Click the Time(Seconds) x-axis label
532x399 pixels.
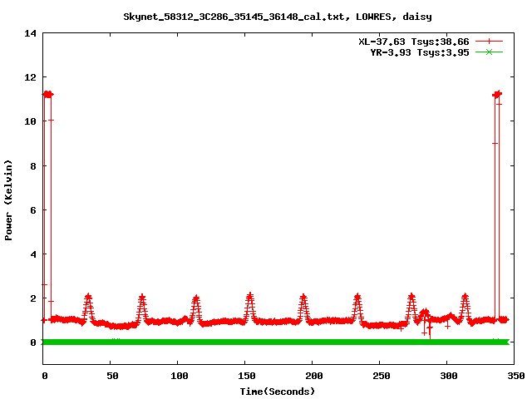(x=277, y=392)
